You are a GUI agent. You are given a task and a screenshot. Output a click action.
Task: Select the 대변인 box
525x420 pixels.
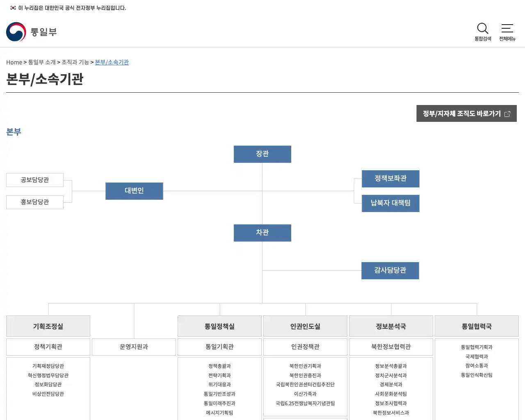tap(134, 191)
